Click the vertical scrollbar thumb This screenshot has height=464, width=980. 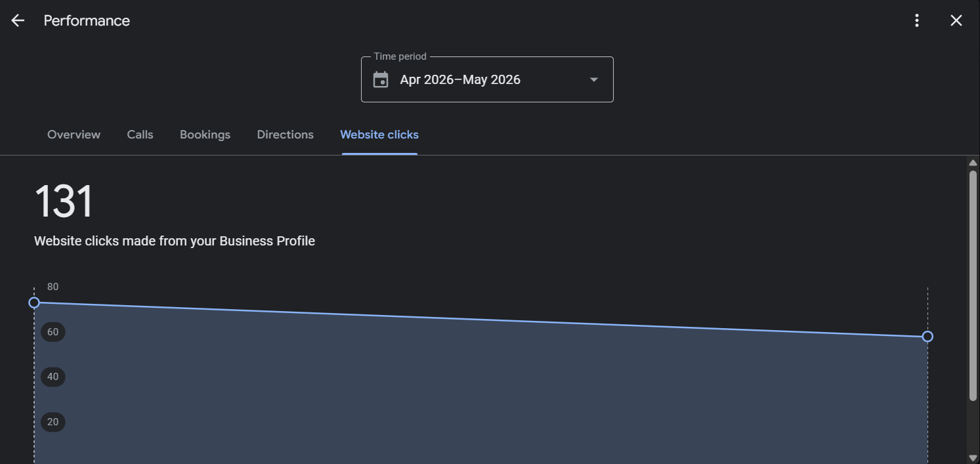pos(973,285)
